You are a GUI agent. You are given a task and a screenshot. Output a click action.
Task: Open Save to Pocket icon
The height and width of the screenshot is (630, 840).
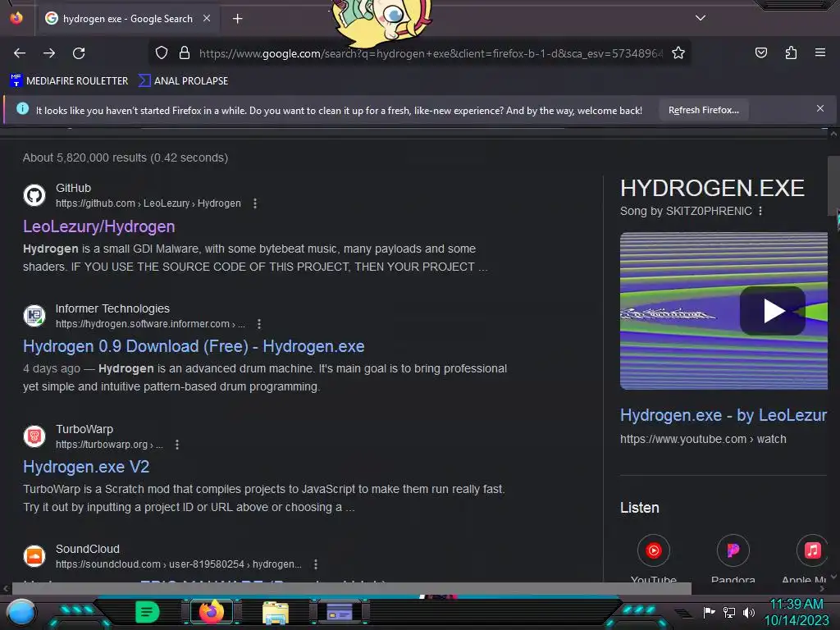coord(760,52)
